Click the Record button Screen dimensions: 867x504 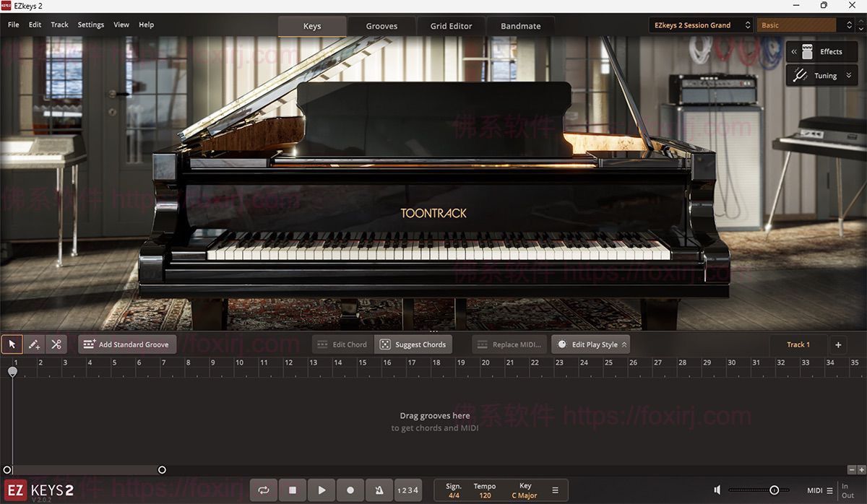(350, 490)
